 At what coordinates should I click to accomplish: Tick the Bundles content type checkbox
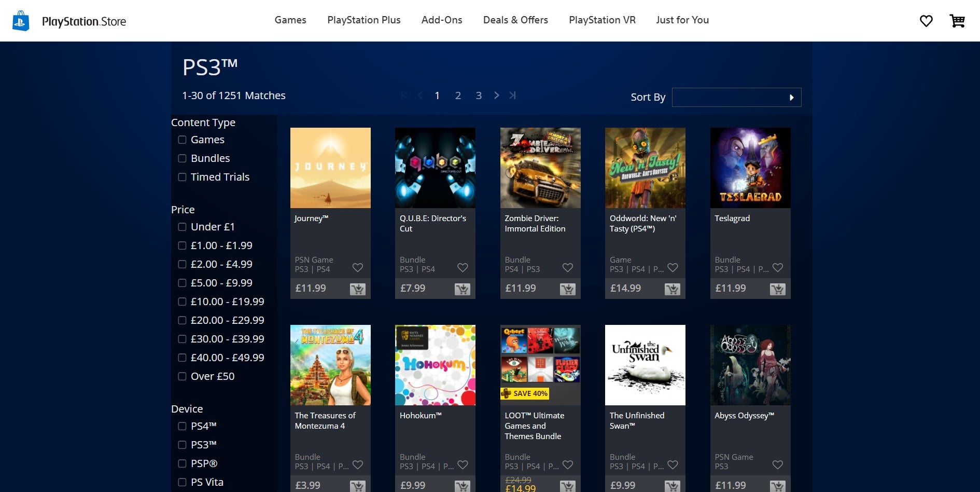coord(182,158)
